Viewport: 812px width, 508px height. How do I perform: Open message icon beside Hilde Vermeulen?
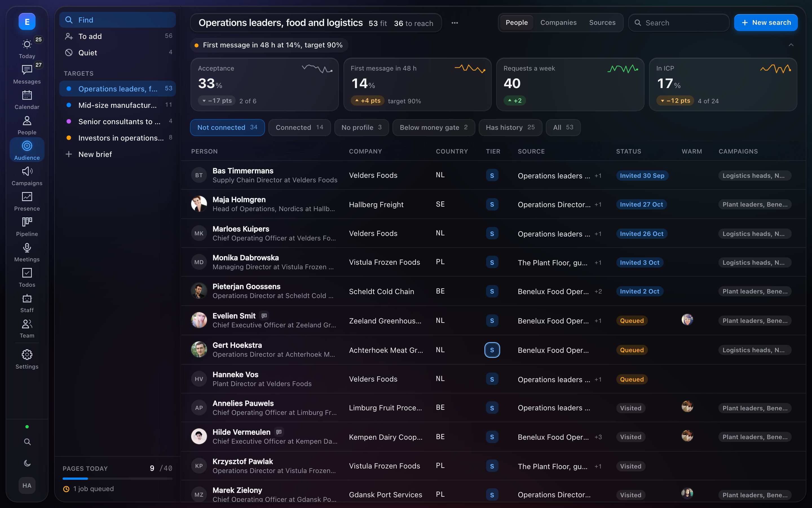click(279, 432)
